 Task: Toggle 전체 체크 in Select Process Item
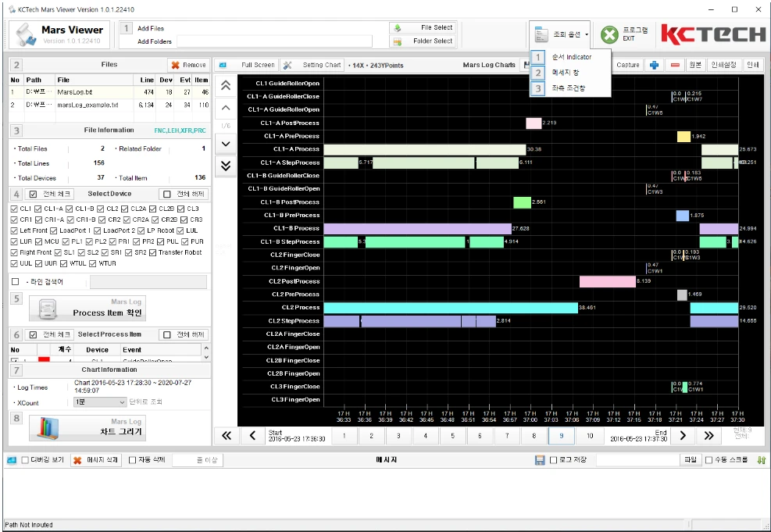[33, 335]
